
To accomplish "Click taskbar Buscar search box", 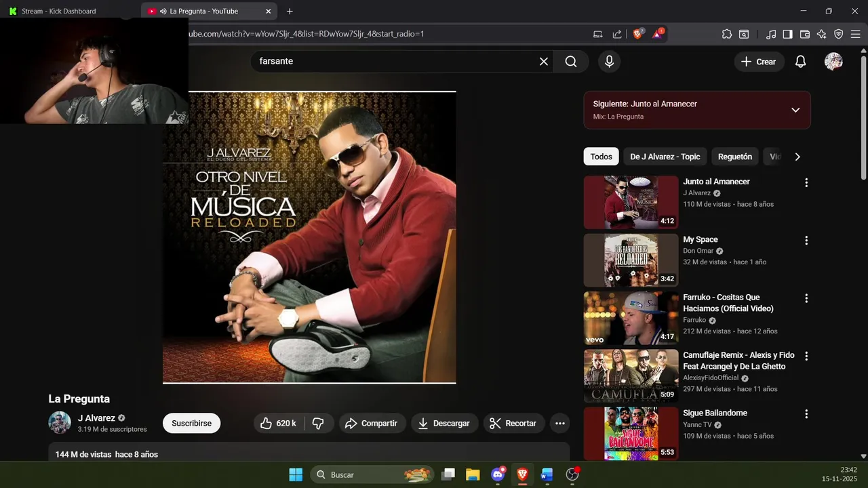I will pos(372,474).
